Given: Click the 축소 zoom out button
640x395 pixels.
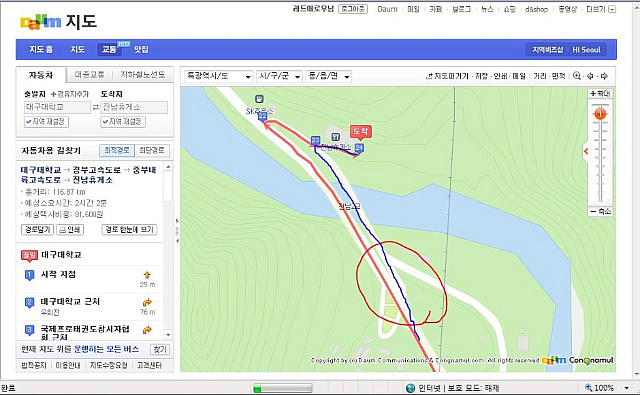Looking at the screenshot, I should (600, 211).
